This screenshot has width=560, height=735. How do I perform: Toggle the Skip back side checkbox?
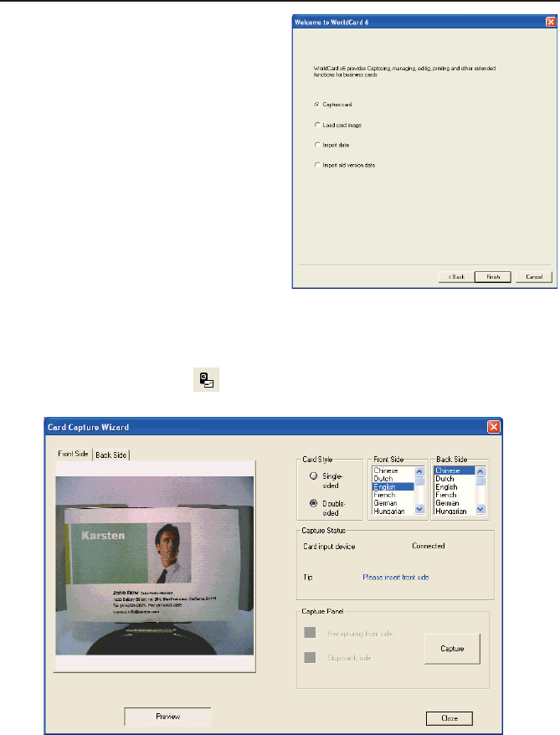(310, 657)
